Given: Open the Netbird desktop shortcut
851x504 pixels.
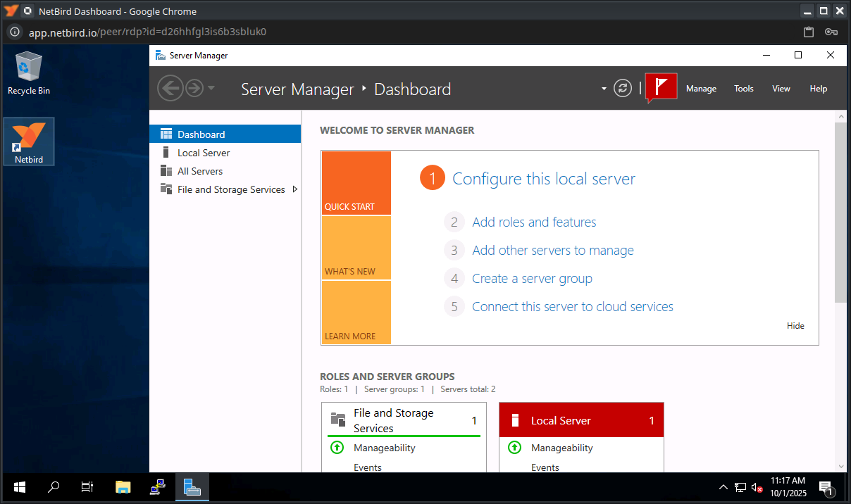Looking at the screenshot, I should pos(29,141).
